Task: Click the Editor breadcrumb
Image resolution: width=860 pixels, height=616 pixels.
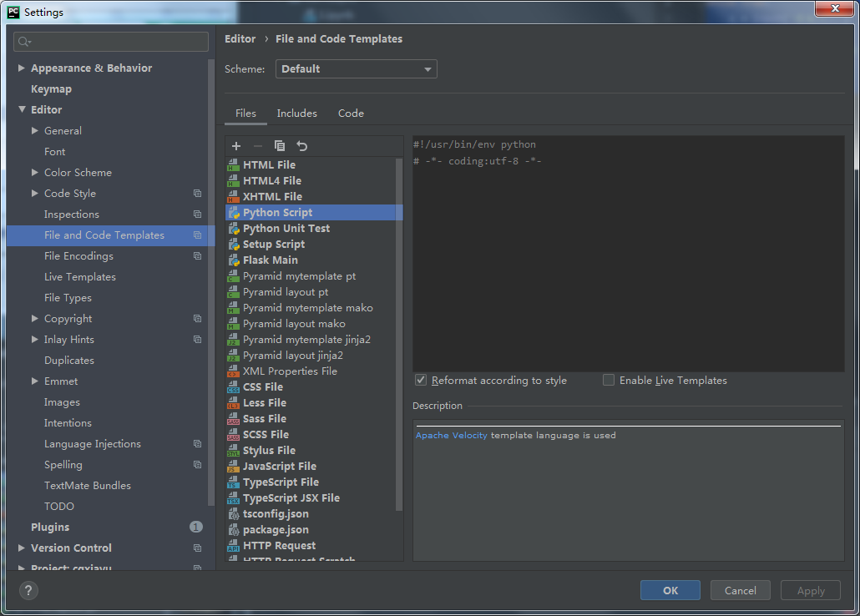Action: coord(240,39)
